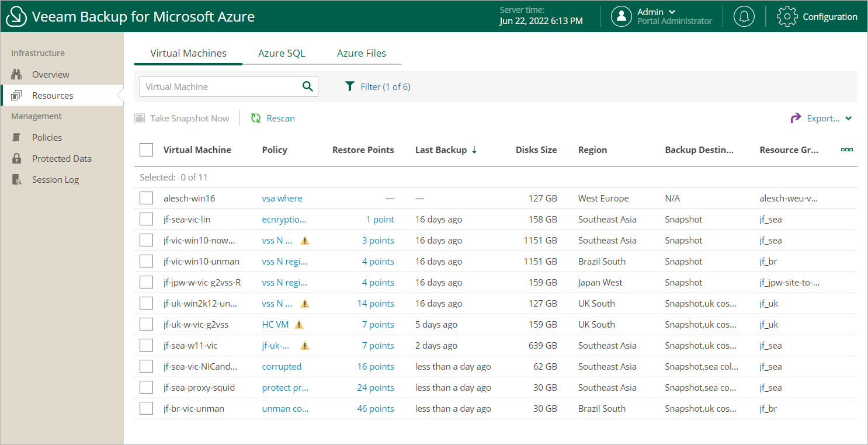This screenshot has height=445, width=868.
Task: Click warning icon in jf-vic-win10-now row
Action: (x=305, y=240)
